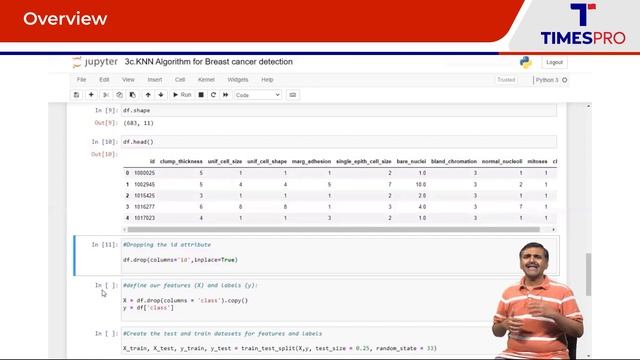Click the normal_nucleoli column header
This screenshot has height=360, width=640.
click(x=502, y=162)
